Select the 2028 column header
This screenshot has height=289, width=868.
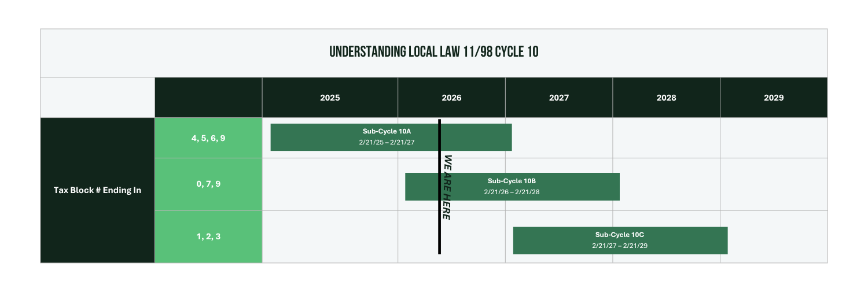click(x=667, y=98)
